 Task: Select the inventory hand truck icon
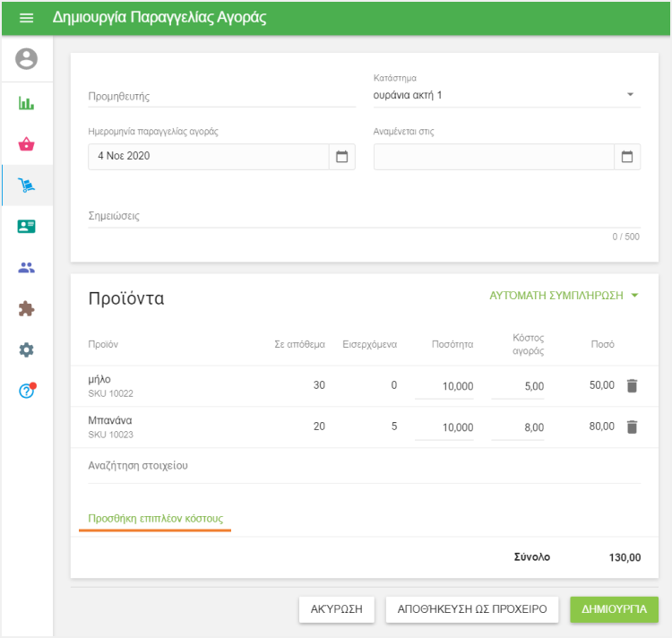point(27,185)
